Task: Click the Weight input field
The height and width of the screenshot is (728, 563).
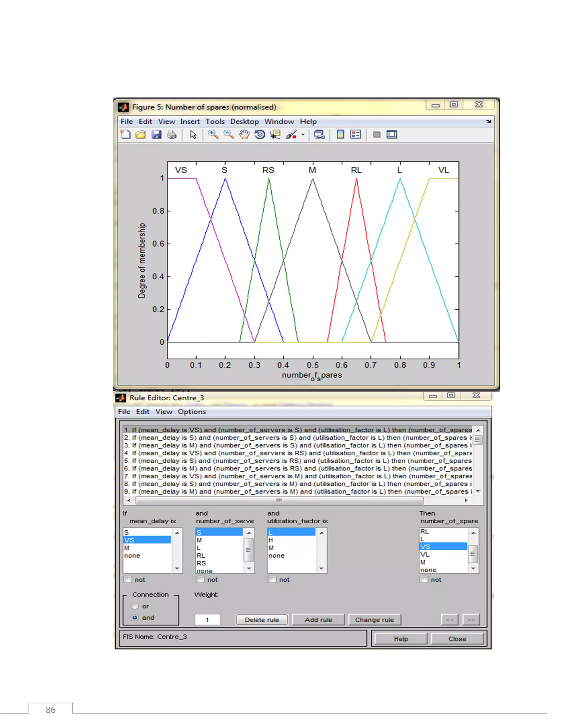Action: pos(208,620)
